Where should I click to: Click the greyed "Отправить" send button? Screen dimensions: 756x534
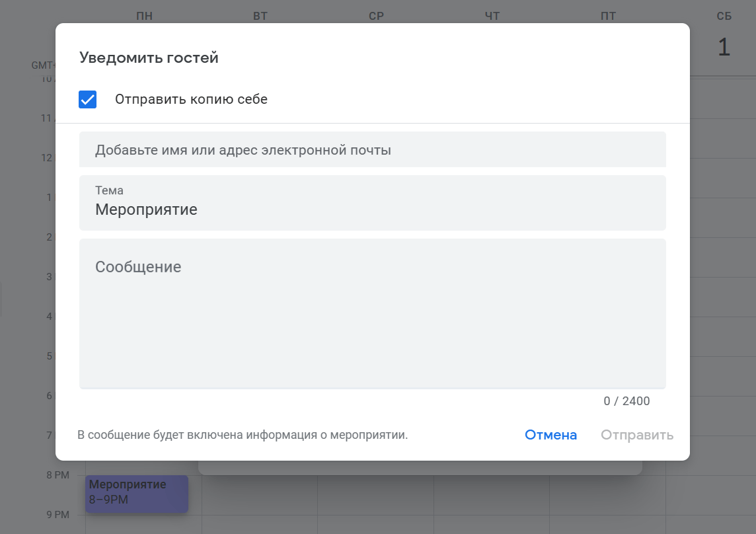[637, 435]
